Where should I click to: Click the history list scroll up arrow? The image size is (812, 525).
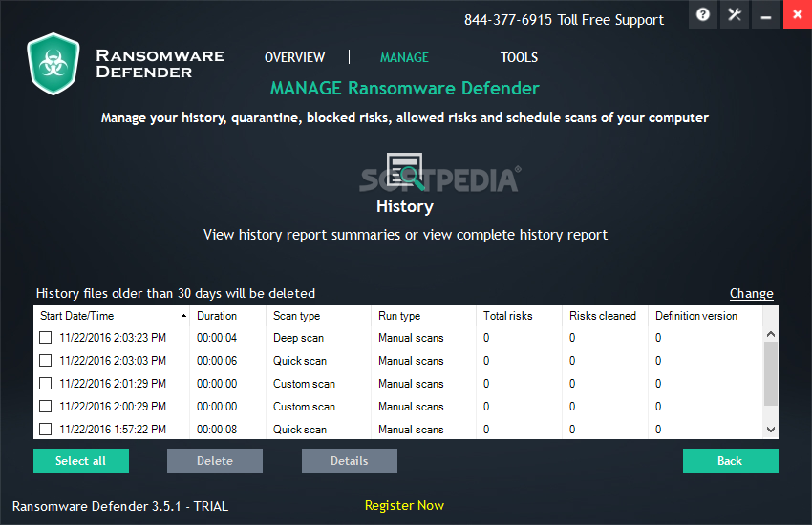[x=771, y=334]
